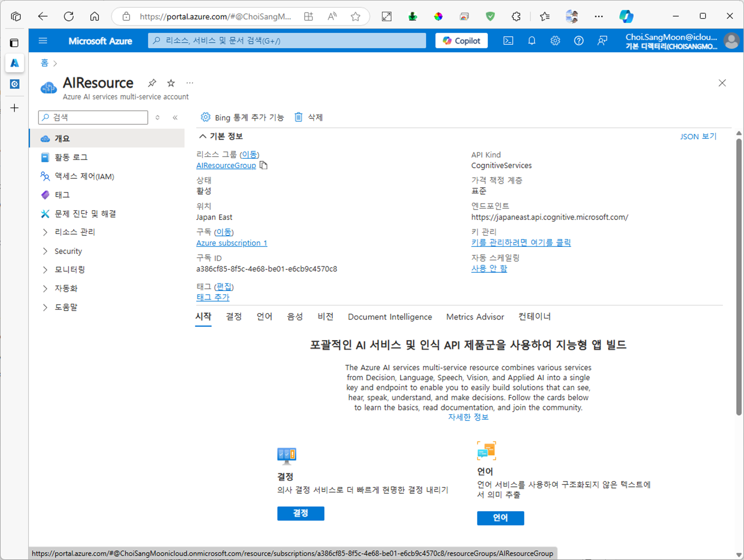Go back with browser back arrow

click(x=43, y=16)
